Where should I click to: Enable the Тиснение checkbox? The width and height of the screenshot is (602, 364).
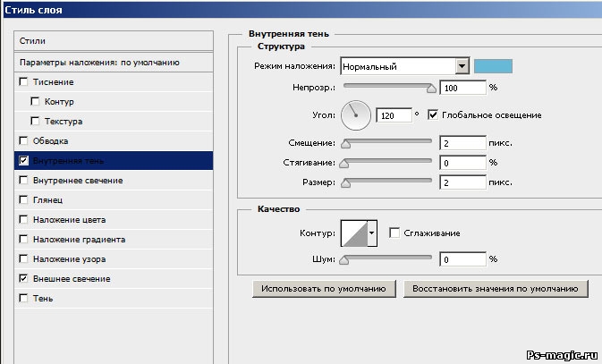(x=23, y=82)
